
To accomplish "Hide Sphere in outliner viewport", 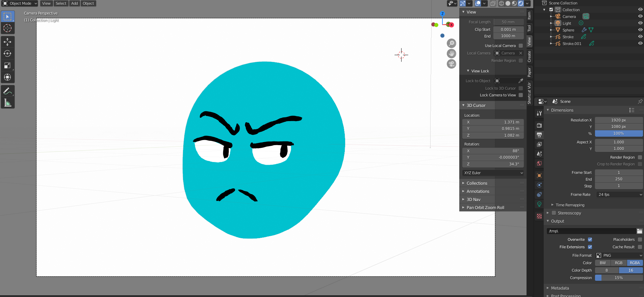I will tap(640, 30).
